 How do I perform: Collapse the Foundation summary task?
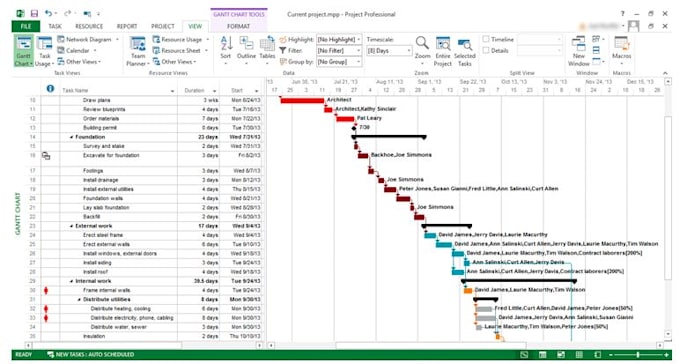[x=72, y=137]
